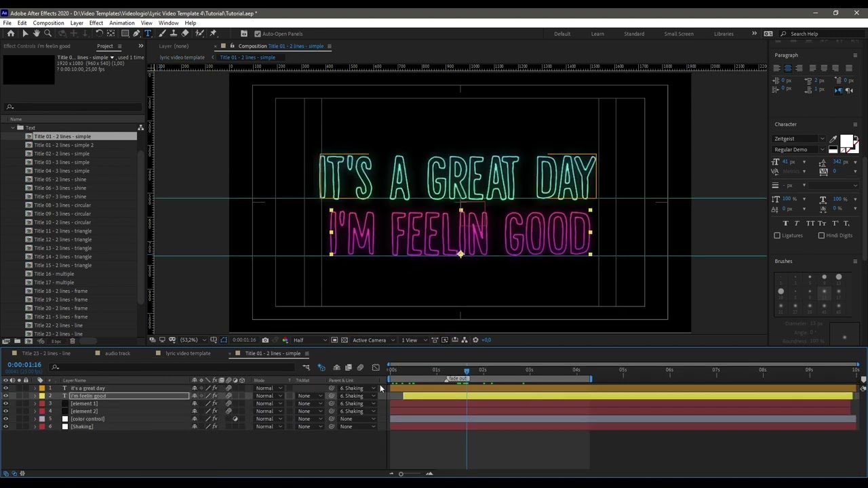Hide the [color control] layer
The height and width of the screenshot is (488, 868).
coord(5,419)
